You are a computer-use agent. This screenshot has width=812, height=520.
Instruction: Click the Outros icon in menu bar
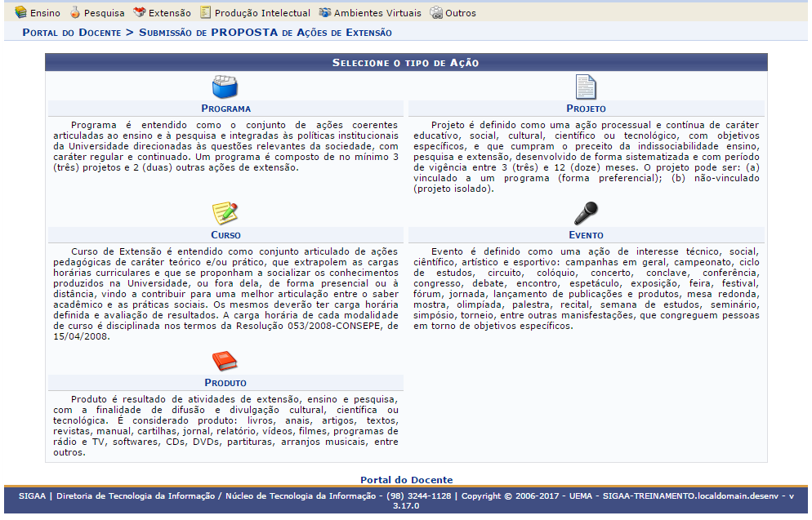click(436, 12)
